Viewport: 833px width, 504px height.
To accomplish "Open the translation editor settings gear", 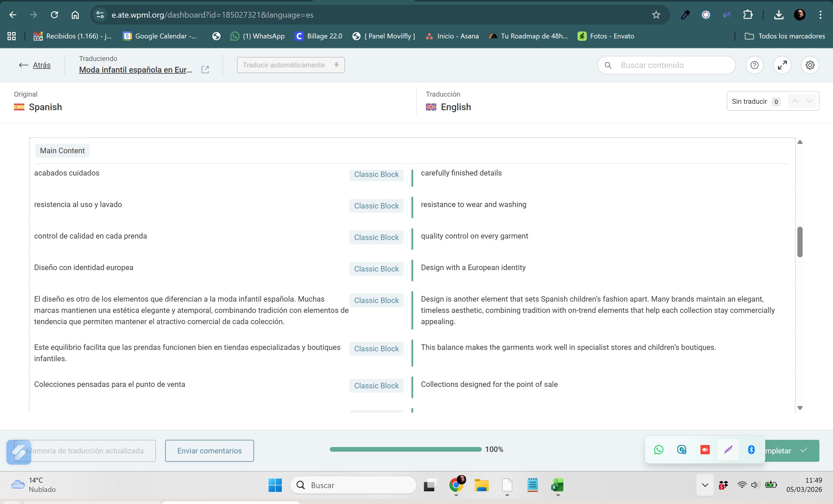I will pos(810,65).
